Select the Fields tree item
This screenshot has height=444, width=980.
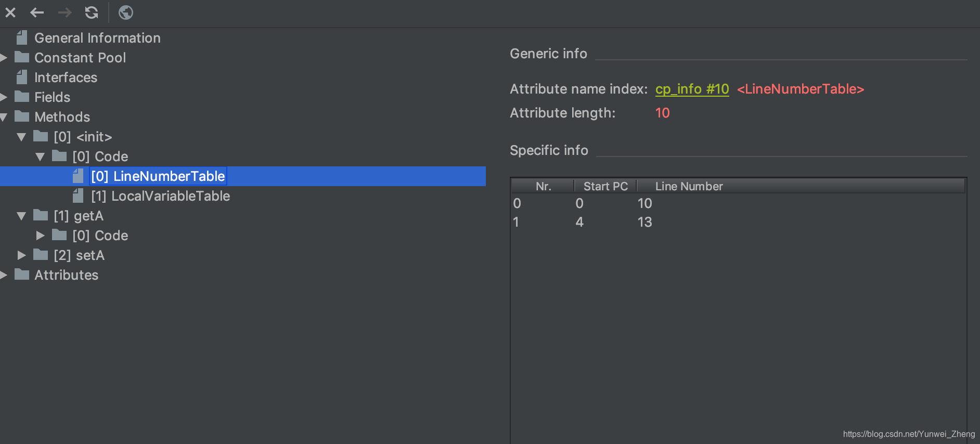(52, 97)
